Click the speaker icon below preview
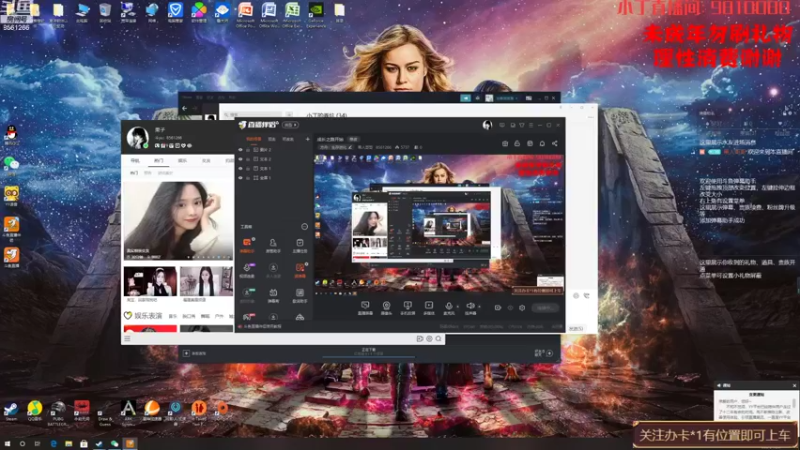 point(470,307)
